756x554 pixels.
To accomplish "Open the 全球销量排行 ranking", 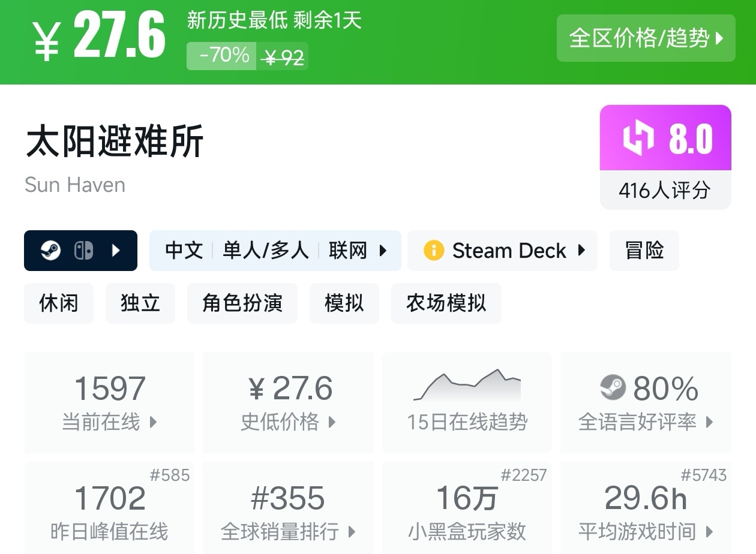I will point(288,510).
